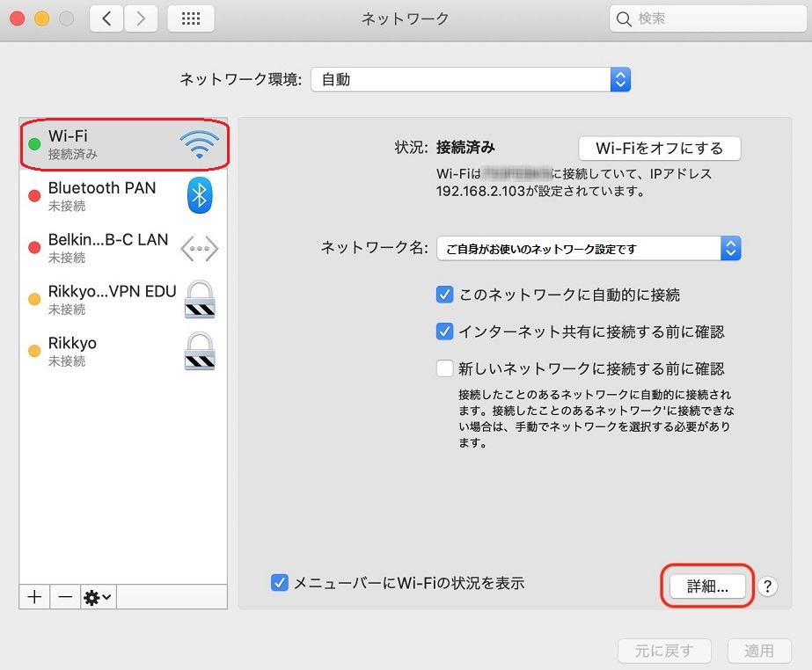Open the help question mark button
The image size is (812, 670).
pyautogui.click(x=767, y=586)
